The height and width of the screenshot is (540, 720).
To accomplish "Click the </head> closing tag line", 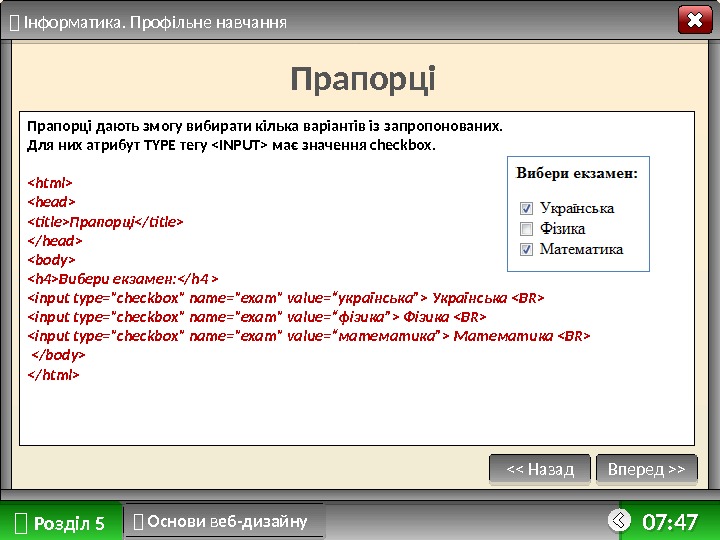I will point(55,241).
